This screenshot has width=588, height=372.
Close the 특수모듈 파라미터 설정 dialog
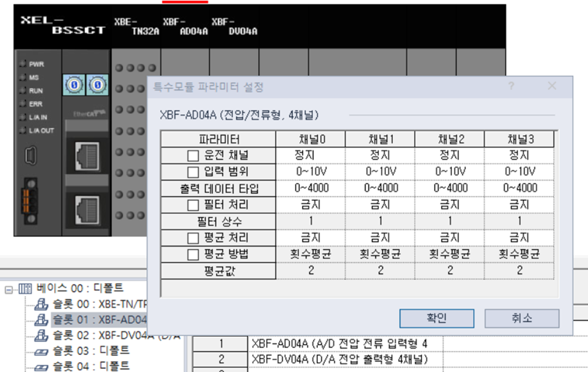point(552,86)
